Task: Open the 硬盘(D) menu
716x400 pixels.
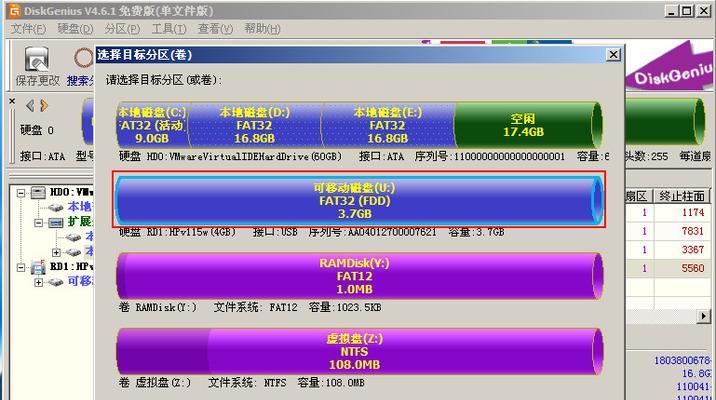Action: [75, 29]
